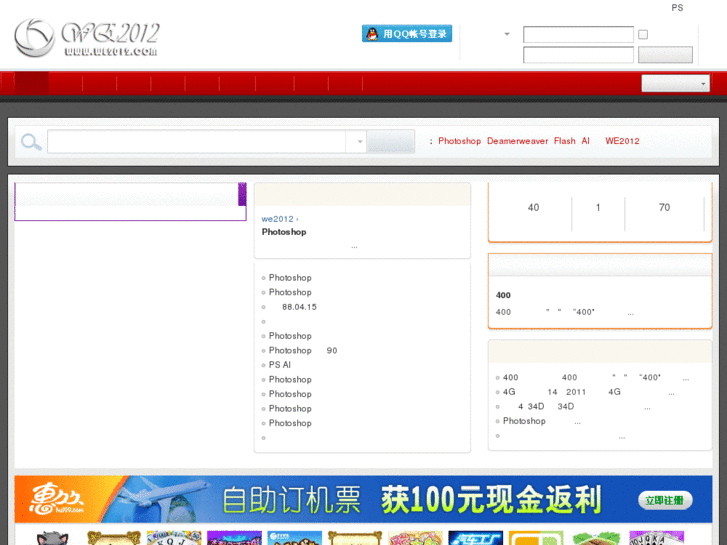This screenshot has height=545, width=727.
Task: Open the PS link at top right
Action: [x=677, y=8]
